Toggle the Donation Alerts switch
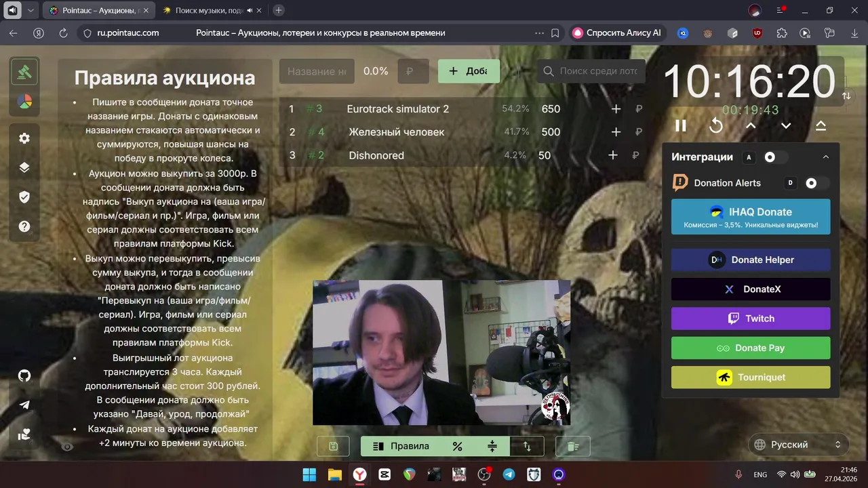This screenshot has height=488, width=868. 816,183
